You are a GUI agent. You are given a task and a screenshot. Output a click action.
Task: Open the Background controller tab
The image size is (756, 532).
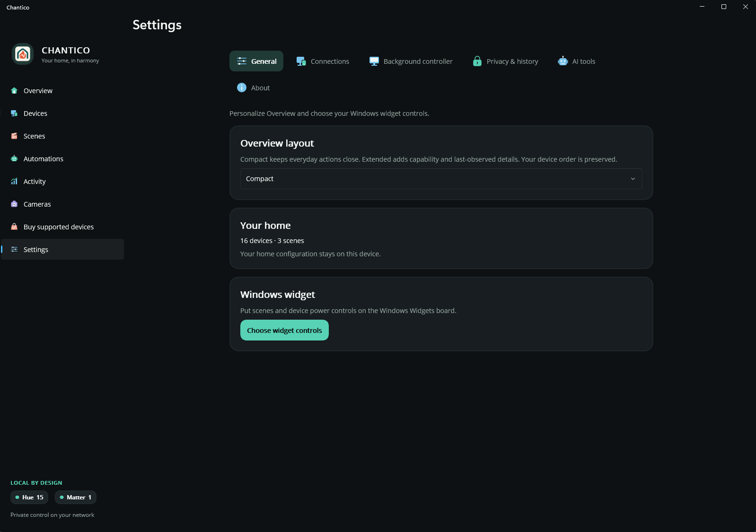[x=411, y=61]
